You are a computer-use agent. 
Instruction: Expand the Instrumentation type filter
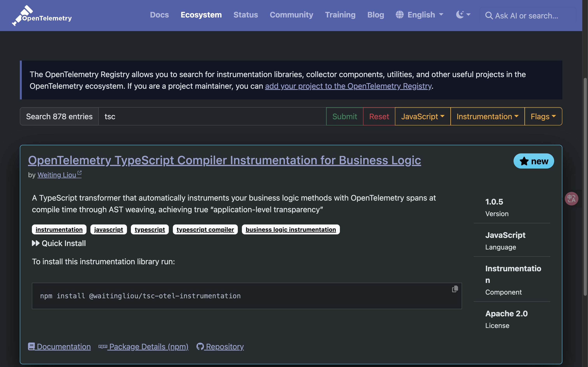(487, 117)
